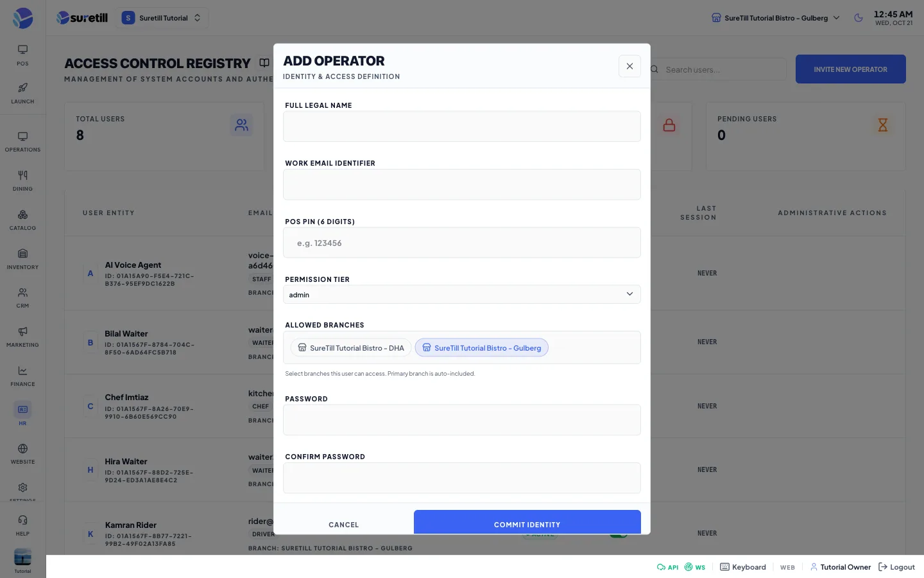Click the Password field
Viewport: 924px width, 578px height.
coord(462,420)
